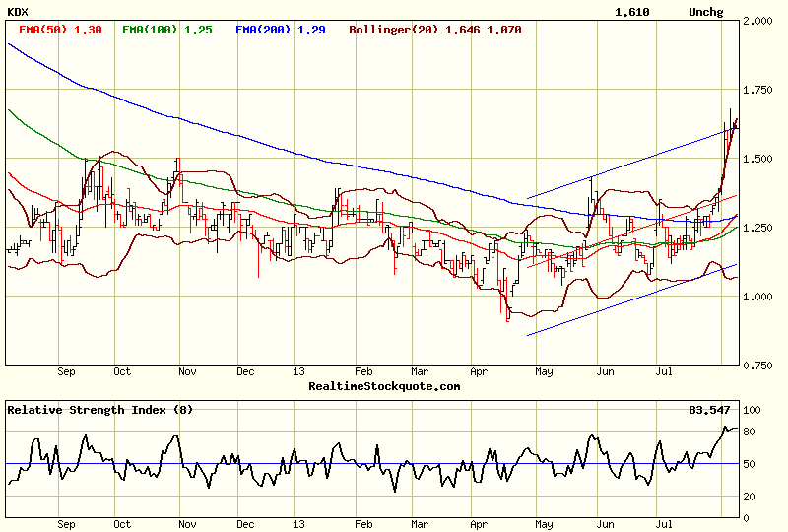Click the KDX ticker symbol label
This screenshot has height=532, width=788.
[18, 12]
